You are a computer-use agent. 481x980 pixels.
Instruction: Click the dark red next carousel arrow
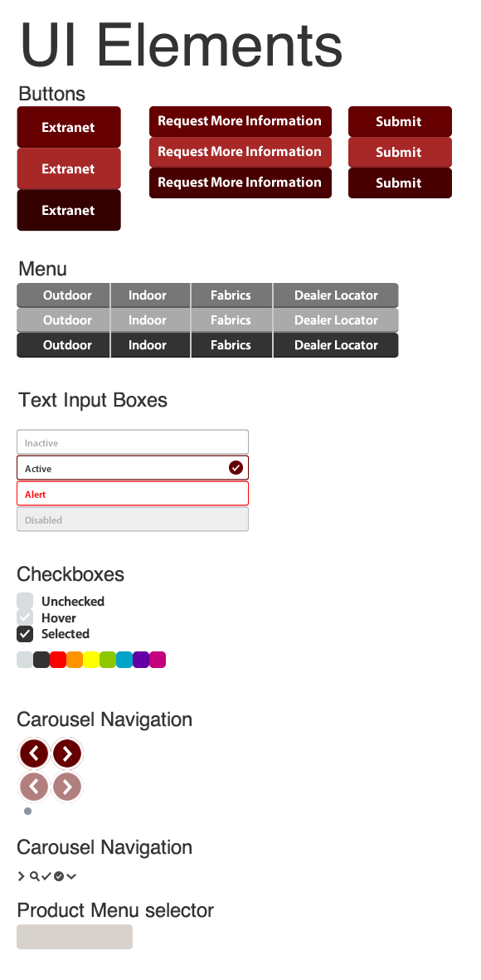[67, 753]
